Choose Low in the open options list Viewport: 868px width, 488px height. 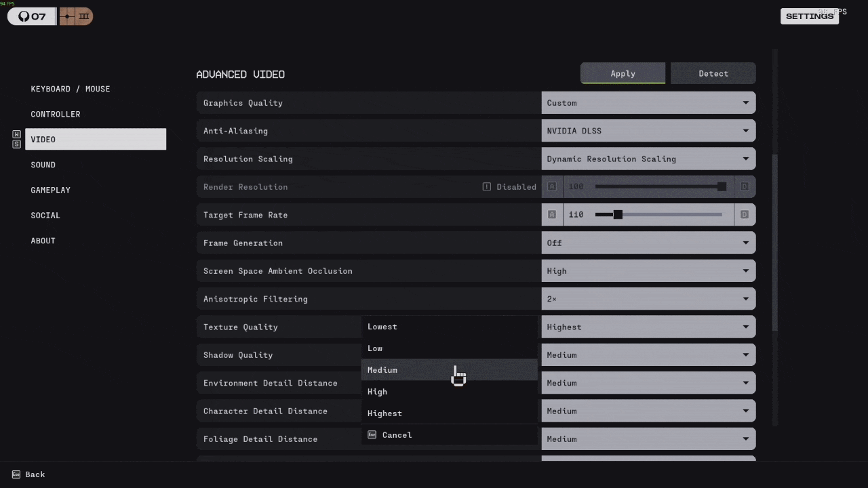click(x=450, y=348)
